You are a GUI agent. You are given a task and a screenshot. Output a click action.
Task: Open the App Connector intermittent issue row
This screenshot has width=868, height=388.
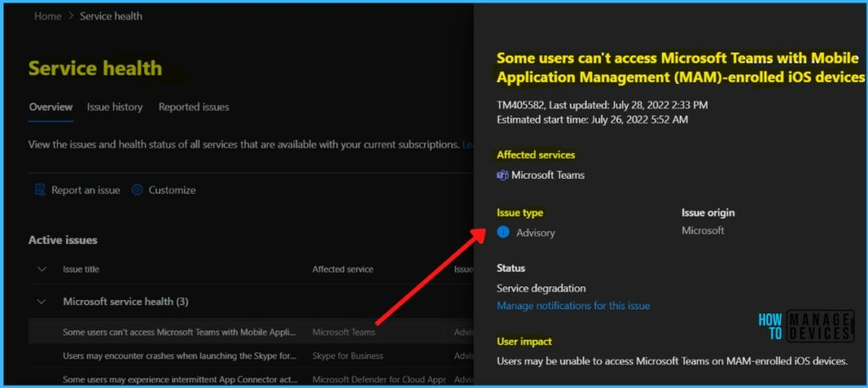click(x=251, y=380)
